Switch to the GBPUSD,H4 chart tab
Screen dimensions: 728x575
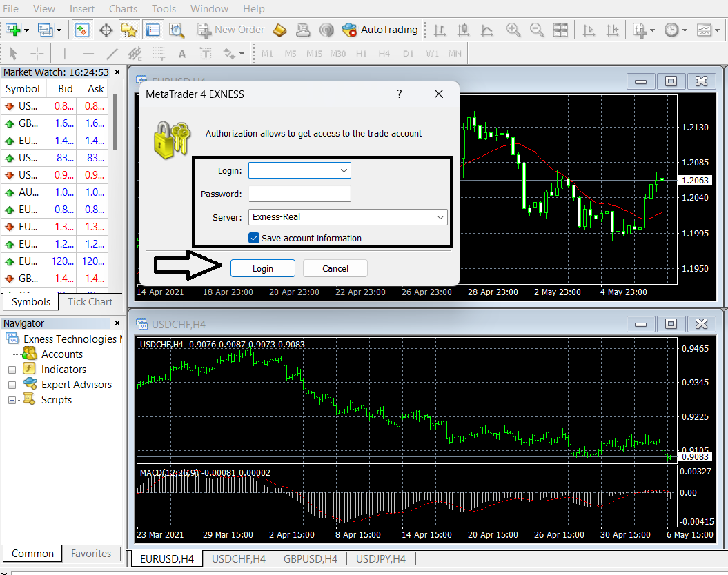(310, 559)
